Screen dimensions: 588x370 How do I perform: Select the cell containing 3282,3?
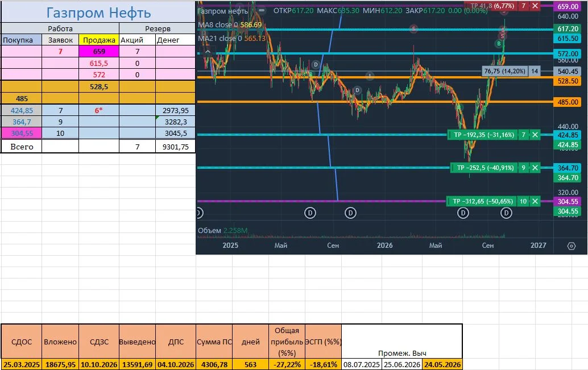pos(176,122)
